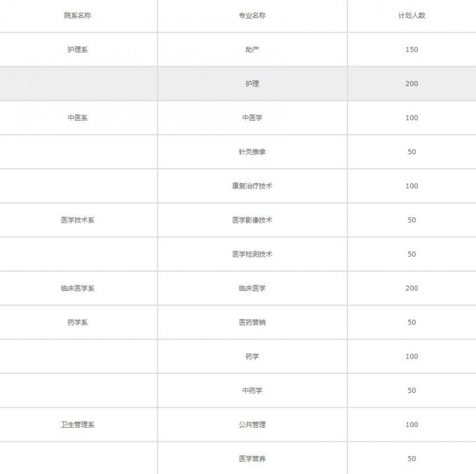This screenshot has height=474, width=476.
Task: Select the 助产 major cell
Action: coord(252,49)
